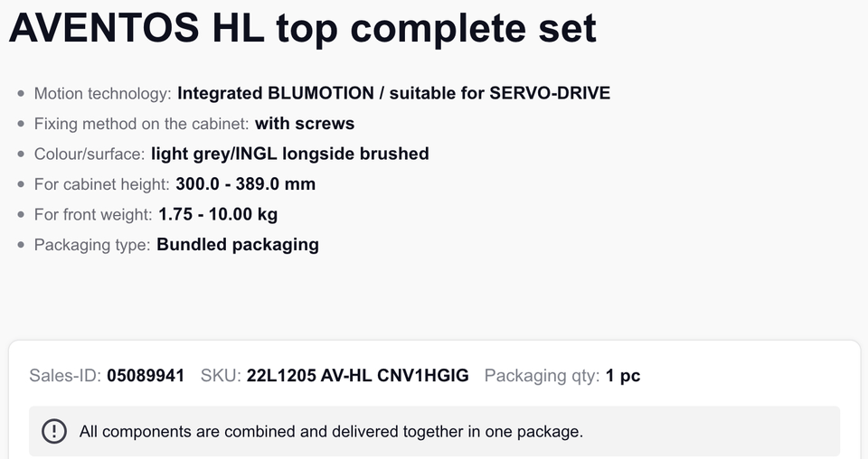This screenshot has width=868, height=459.
Task: Click the SKU code 22L1205 AV-HL CNV1HGIG
Action: [357, 376]
